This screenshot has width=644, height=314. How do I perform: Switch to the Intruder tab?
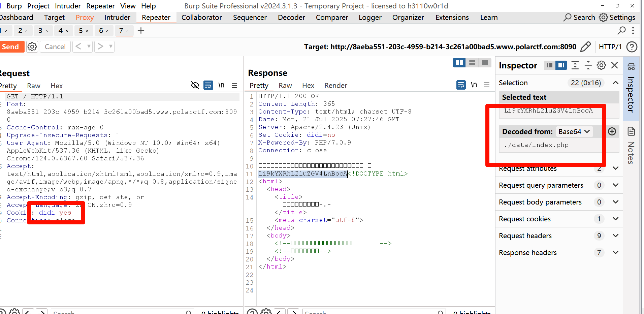[117, 18]
